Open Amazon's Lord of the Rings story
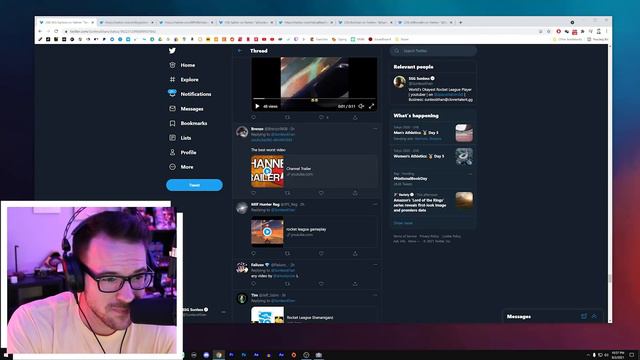This screenshot has height=360, width=640. 433,202
